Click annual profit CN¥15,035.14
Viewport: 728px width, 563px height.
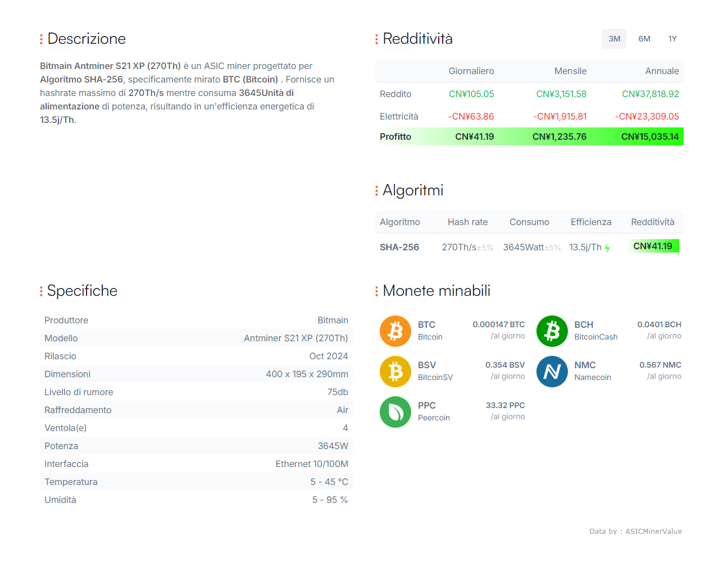tap(650, 136)
